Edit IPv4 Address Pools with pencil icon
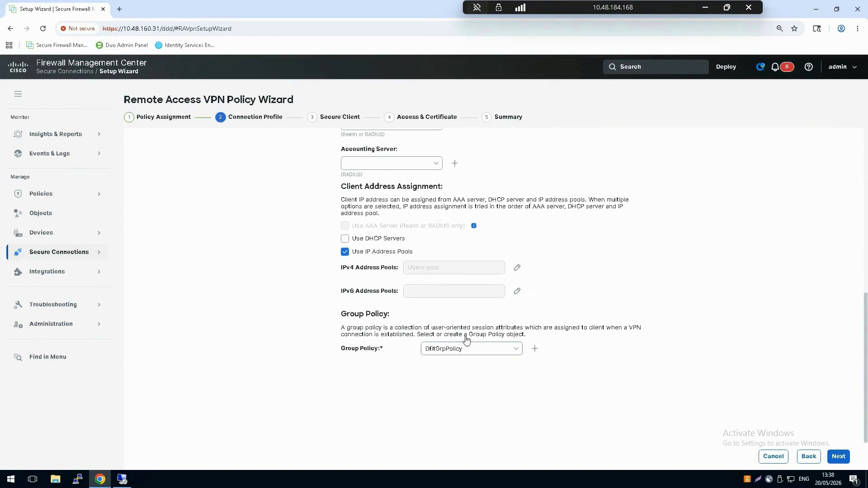 (x=517, y=267)
